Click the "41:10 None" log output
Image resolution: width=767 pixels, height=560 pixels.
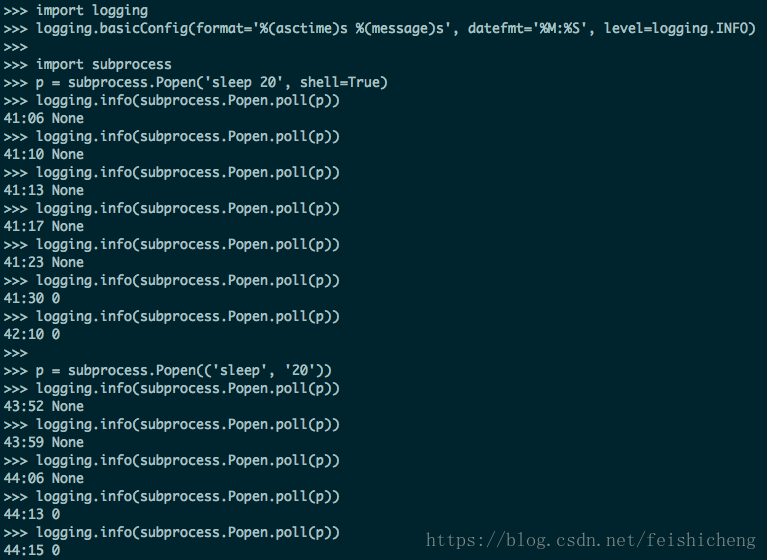(x=44, y=155)
